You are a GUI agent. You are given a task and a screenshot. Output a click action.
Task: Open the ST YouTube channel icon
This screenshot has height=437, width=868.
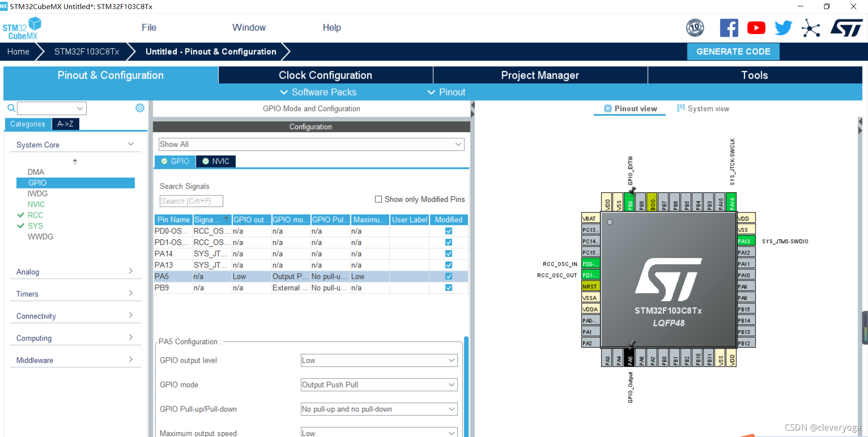[x=756, y=28]
